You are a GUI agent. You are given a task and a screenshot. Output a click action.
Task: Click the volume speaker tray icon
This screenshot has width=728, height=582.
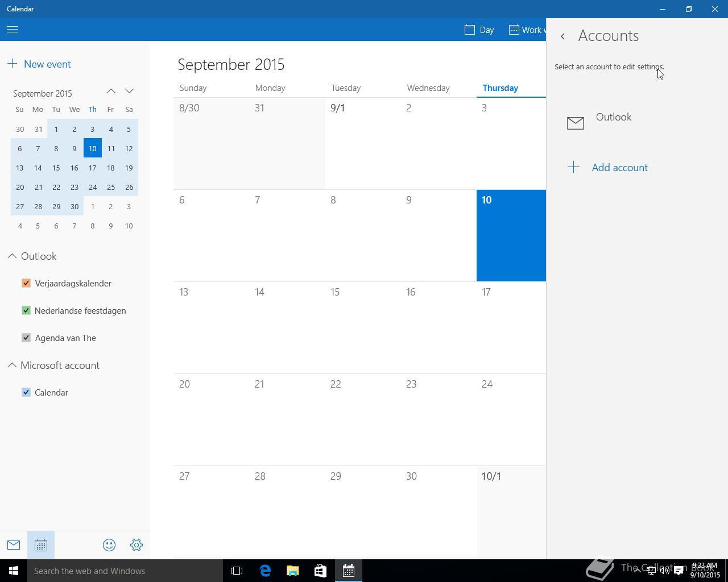click(x=664, y=571)
